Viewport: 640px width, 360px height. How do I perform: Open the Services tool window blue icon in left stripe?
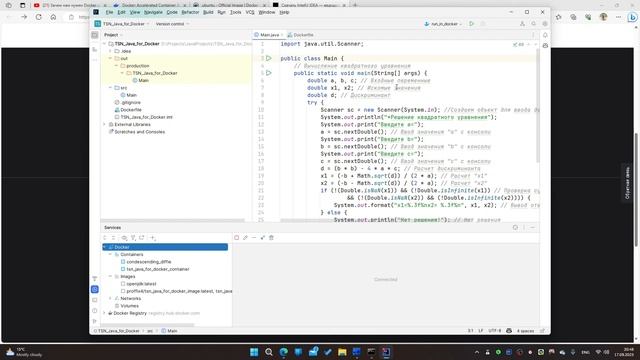tap(95, 289)
